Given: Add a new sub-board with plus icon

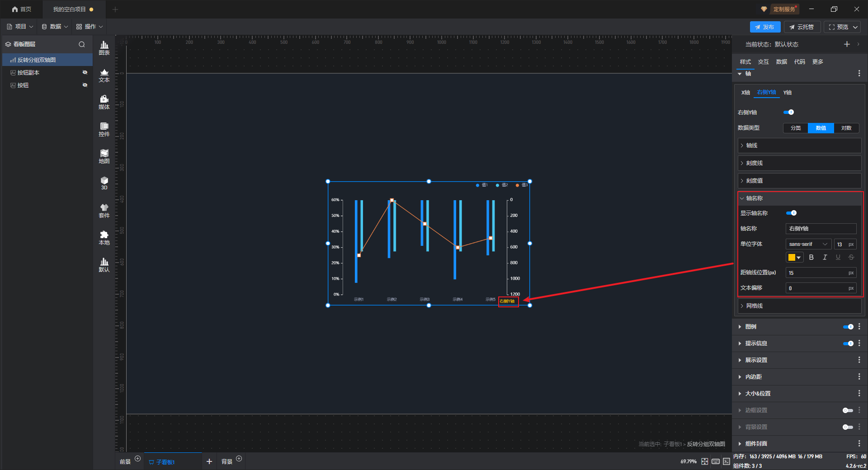Looking at the screenshot, I should (x=209, y=461).
